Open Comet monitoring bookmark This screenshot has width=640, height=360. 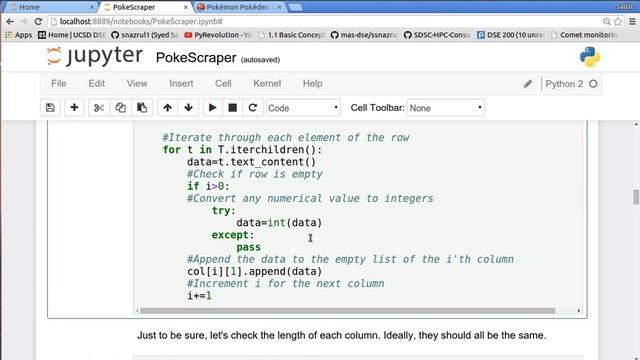point(584,35)
